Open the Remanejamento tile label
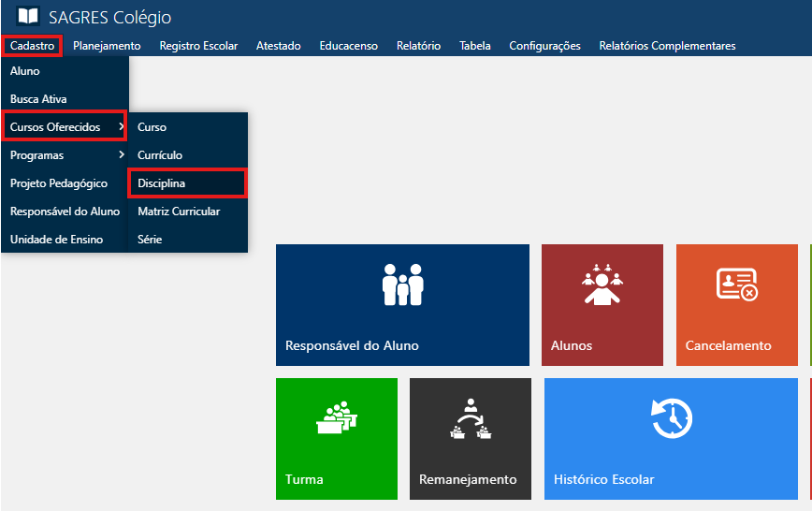 point(468,479)
